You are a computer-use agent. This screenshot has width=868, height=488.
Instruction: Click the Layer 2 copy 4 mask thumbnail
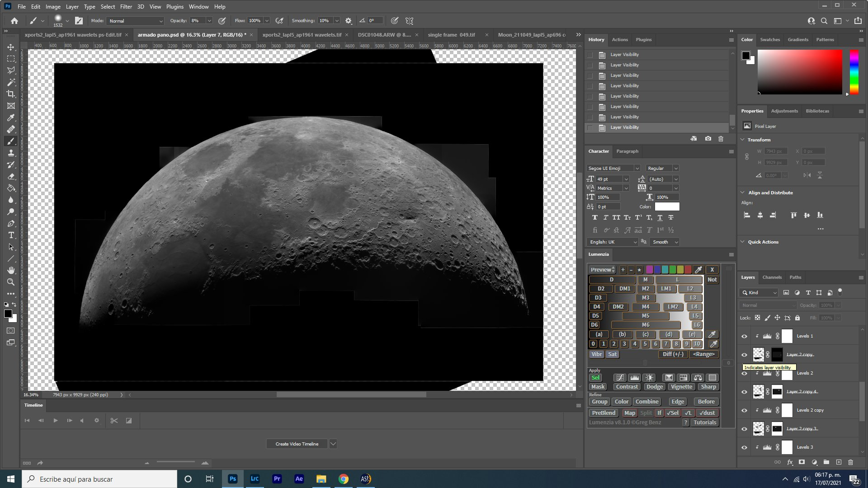click(x=777, y=392)
